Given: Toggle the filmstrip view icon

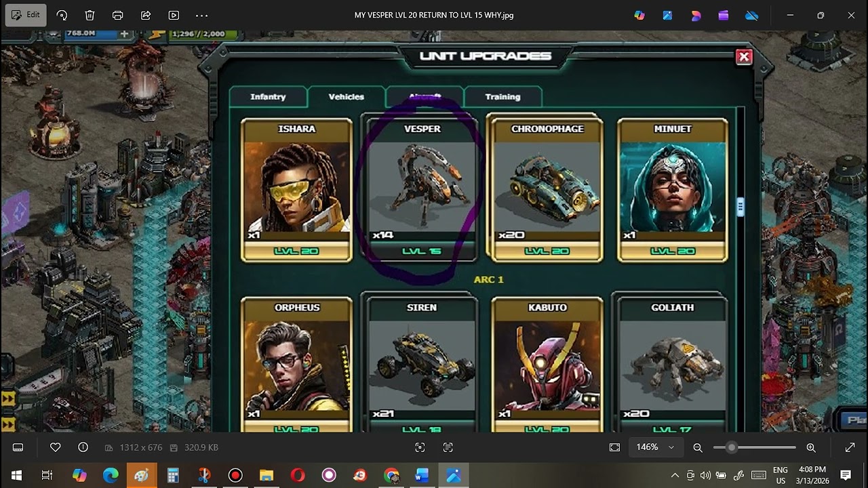Looking at the screenshot, I should click(18, 447).
